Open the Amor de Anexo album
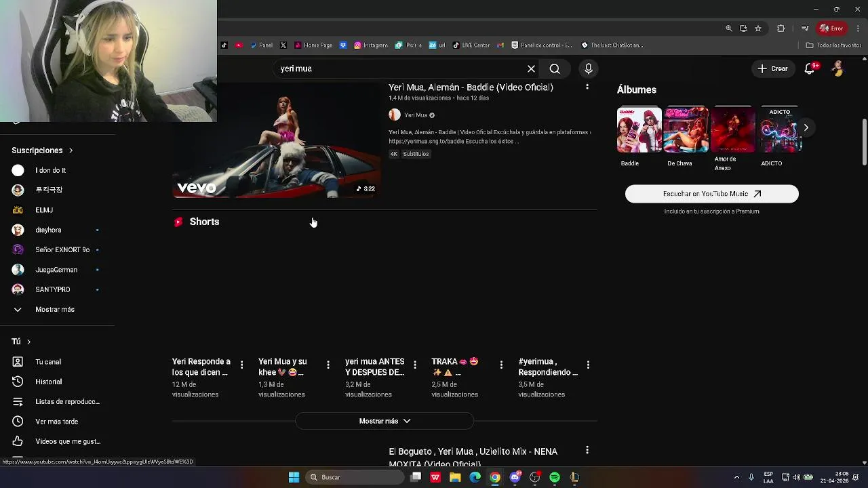Viewport: 868px width, 488px height. (733, 129)
